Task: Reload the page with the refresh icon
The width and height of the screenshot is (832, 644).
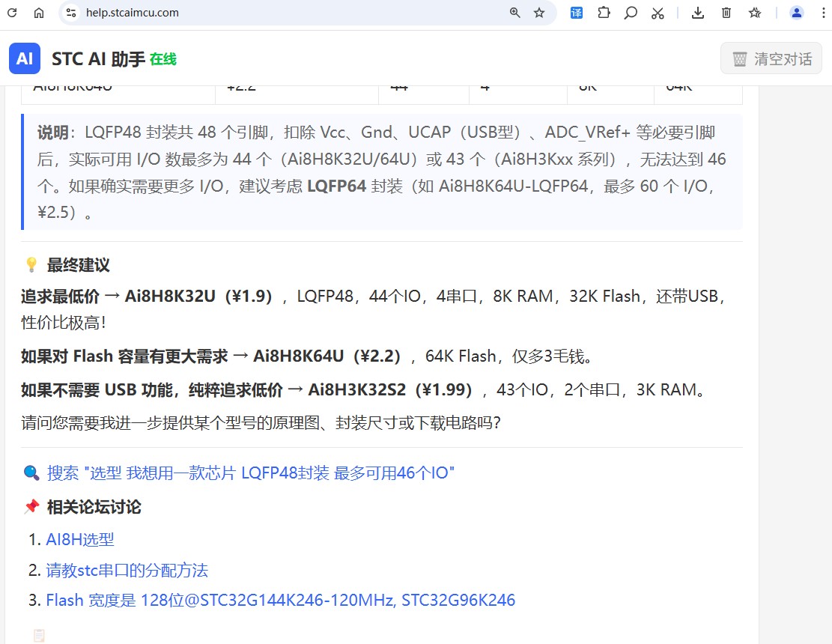Action: click(x=12, y=13)
